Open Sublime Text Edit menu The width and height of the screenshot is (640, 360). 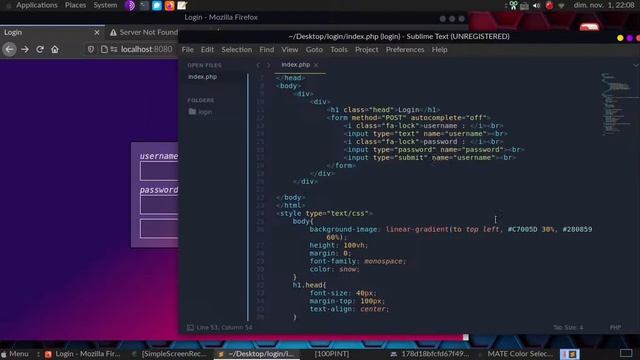[x=207, y=49]
